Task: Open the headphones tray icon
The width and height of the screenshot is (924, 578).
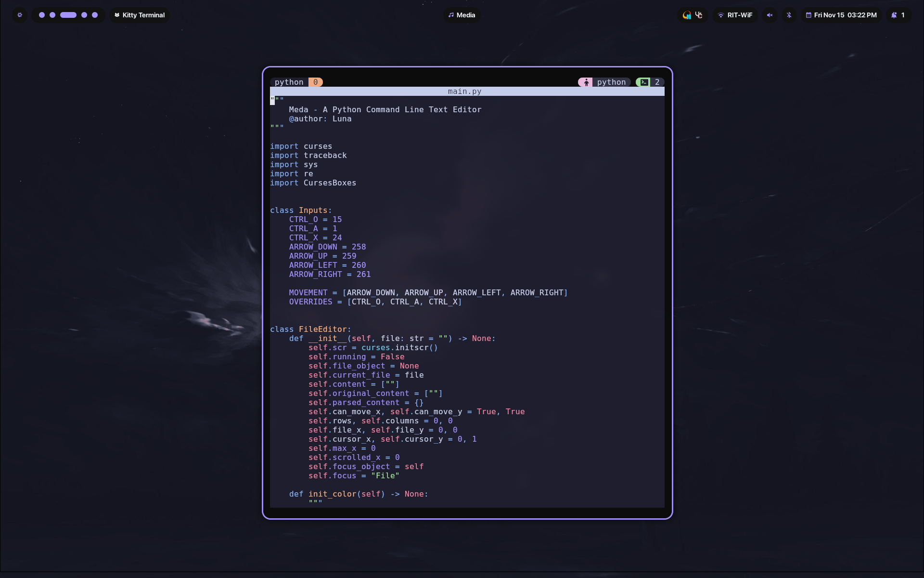Action: (687, 15)
